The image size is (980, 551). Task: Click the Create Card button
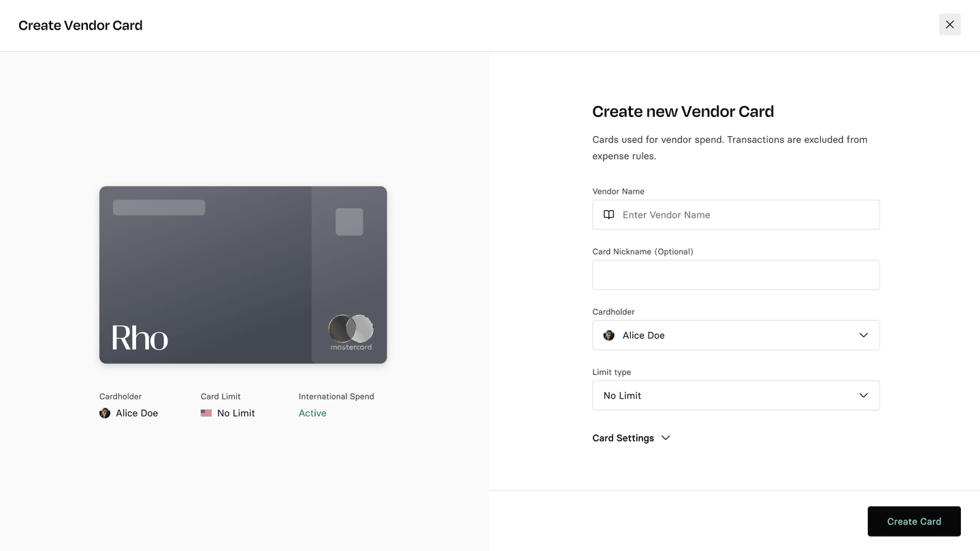click(913, 521)
